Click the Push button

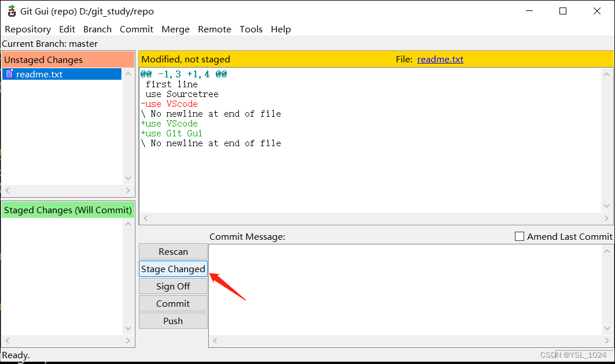point(173,321)
